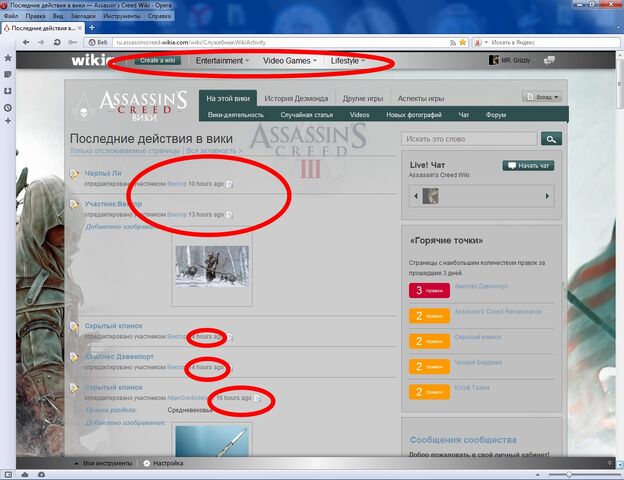Open the Videos link in wiki navigation
Image resolution: width=624 pixels, height=480 pixels.
[359, 115]
